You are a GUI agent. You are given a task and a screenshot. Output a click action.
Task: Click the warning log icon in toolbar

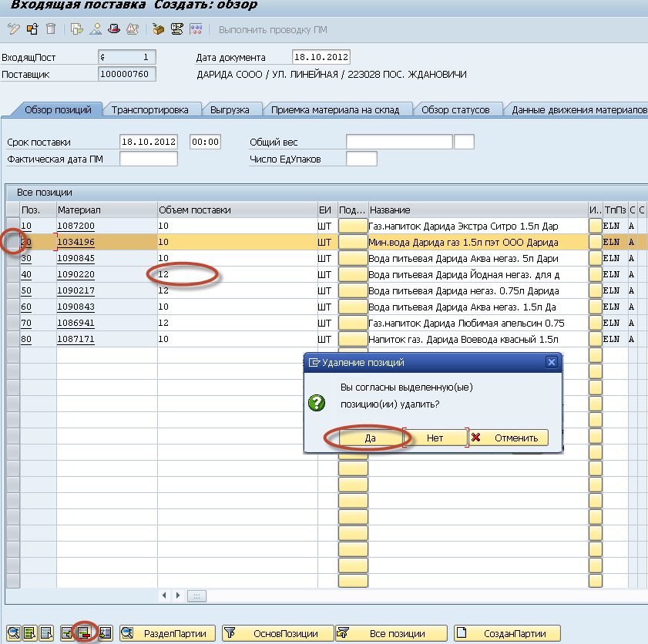[x=132, y=30]
